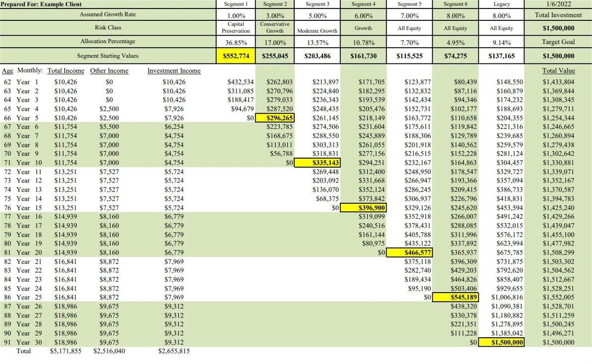Click the Total Value column heading
Image resolution: width=592 pixels, height=364 pixels.
click(x=558, y=70)
